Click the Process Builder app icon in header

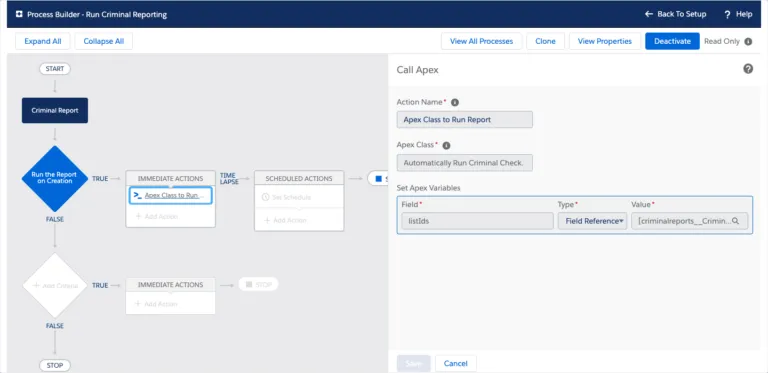(x=19, y=14)
